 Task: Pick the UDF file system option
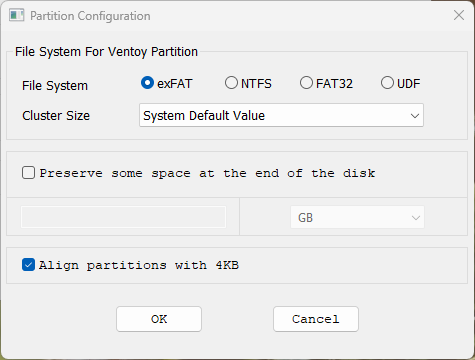pyautogui.click(x=387, y=83)
